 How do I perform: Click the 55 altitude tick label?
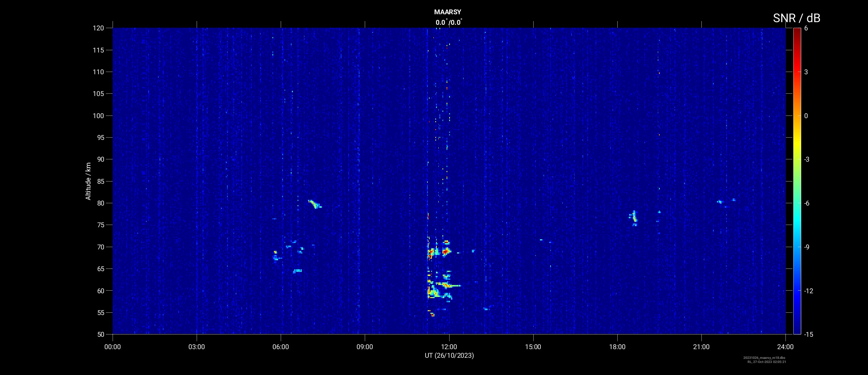coord(100,312)
